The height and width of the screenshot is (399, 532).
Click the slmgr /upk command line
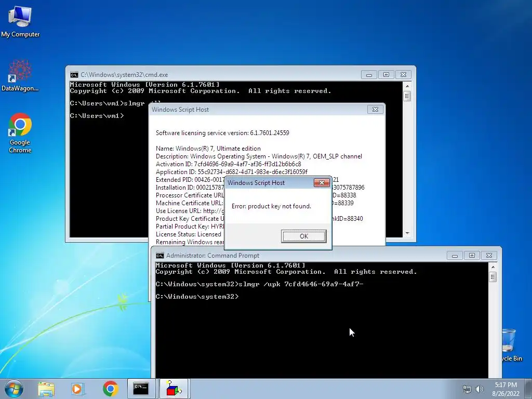click(260, 284)
